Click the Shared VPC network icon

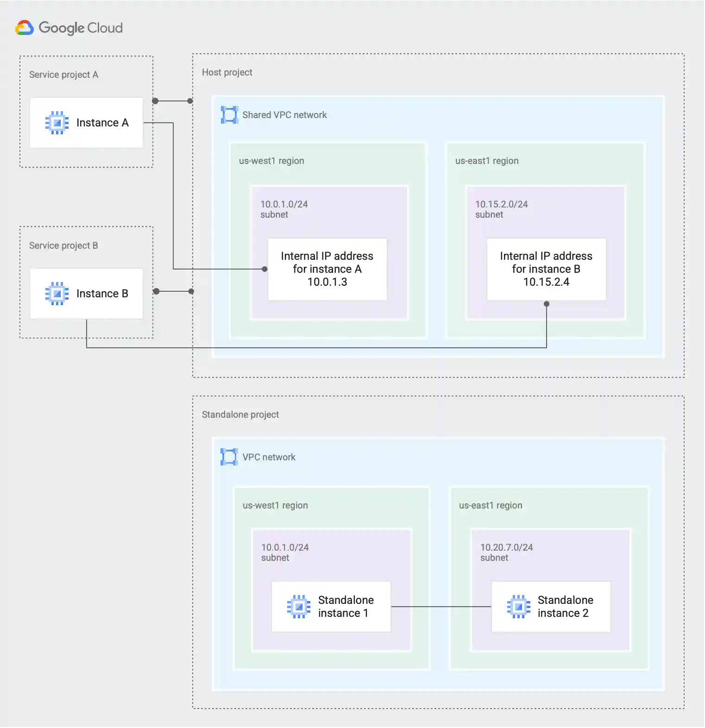click(x=229, y=115)
